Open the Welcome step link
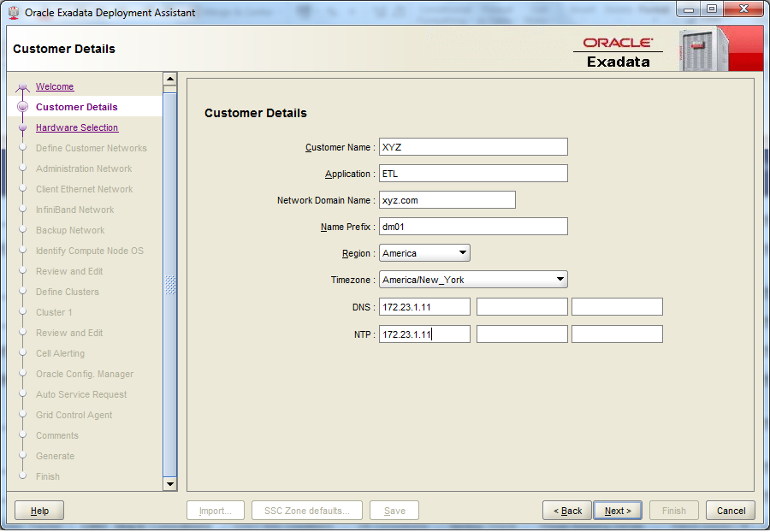Viewport: 770px width, 532px height. (55, 86)
